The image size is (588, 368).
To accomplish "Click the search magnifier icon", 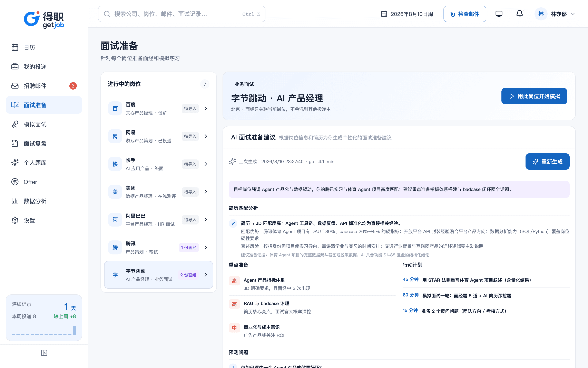I will click(x=107, y=14).
